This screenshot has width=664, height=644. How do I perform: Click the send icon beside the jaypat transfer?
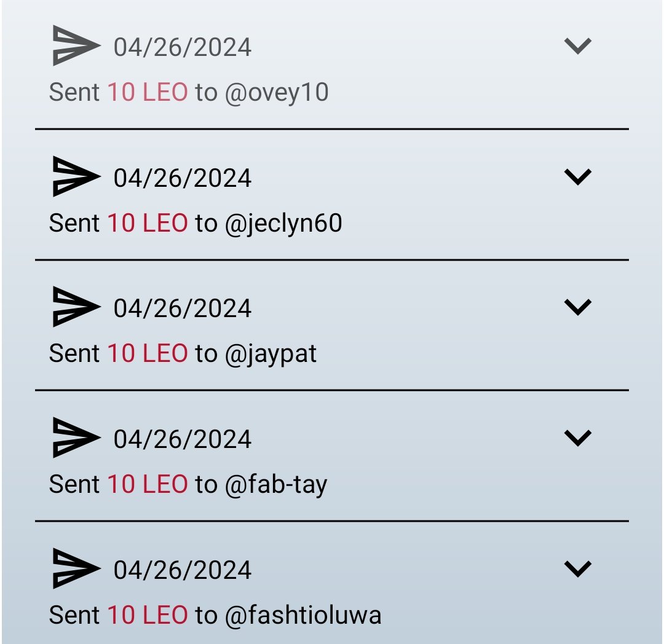click(77, 307)
